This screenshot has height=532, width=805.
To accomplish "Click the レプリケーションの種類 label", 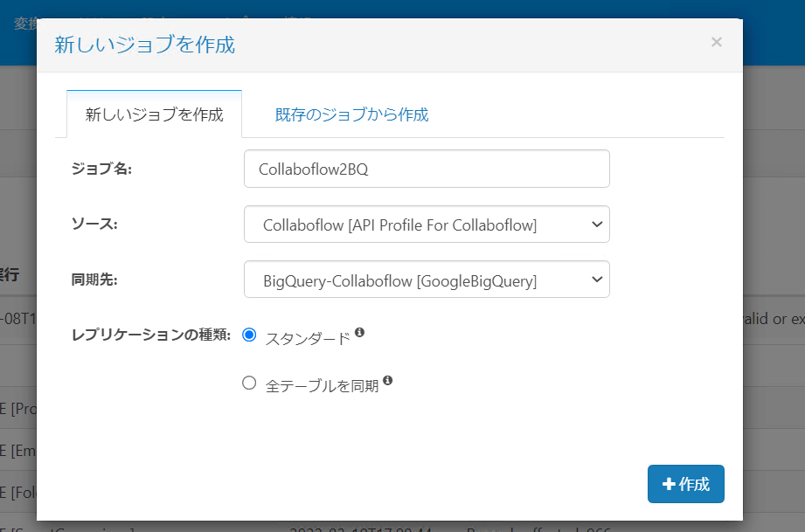I will tap(151, 335).
